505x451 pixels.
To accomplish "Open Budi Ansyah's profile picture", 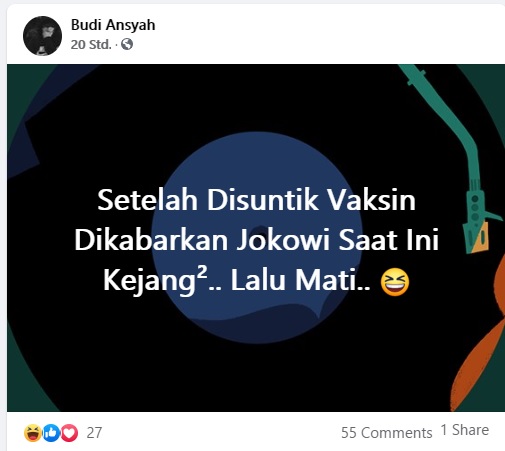I will tap(42, 36).
